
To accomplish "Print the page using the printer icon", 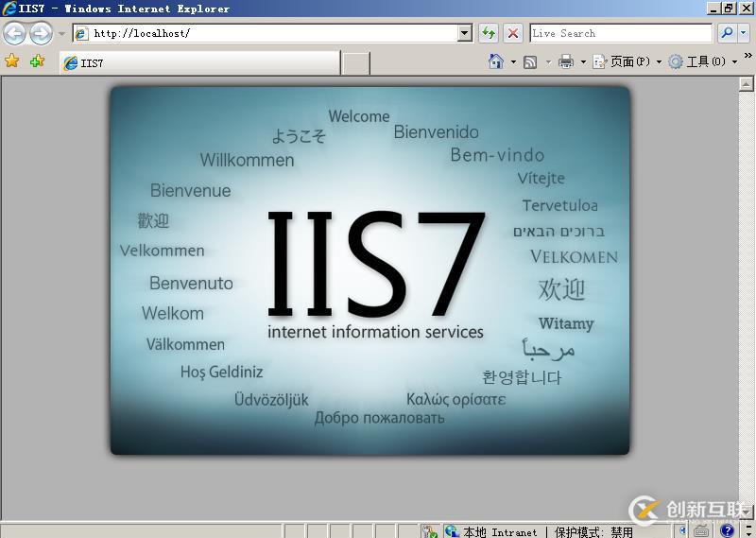I will click(x=566, y=61).
